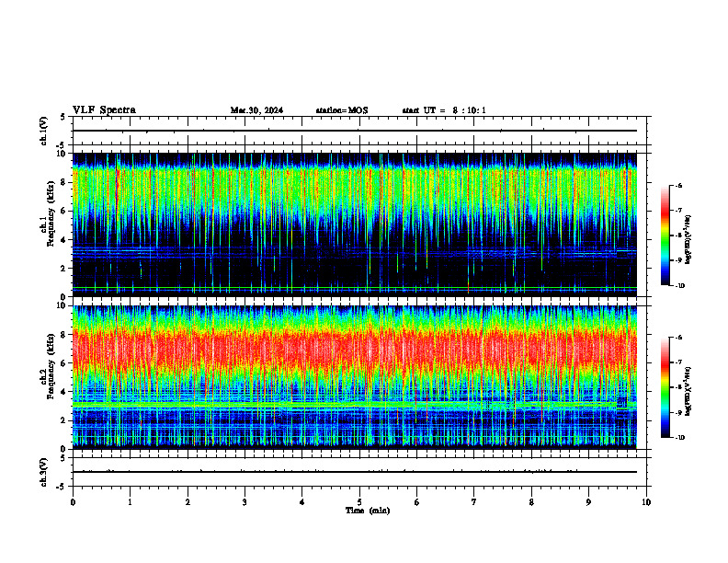Click the ch.2 spectrogram colorbar
Screen dimensions: 728x563
[665, 387]
